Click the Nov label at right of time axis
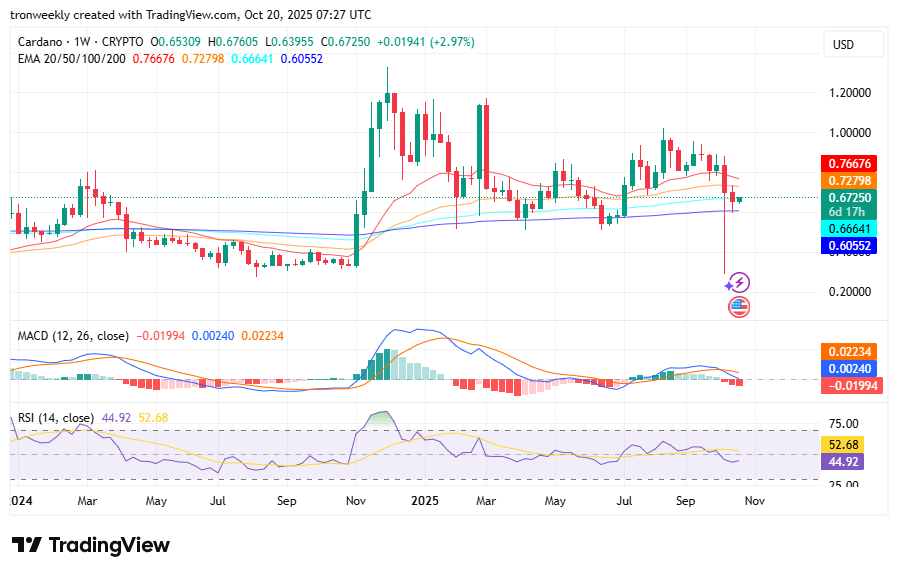 point(753,498)
